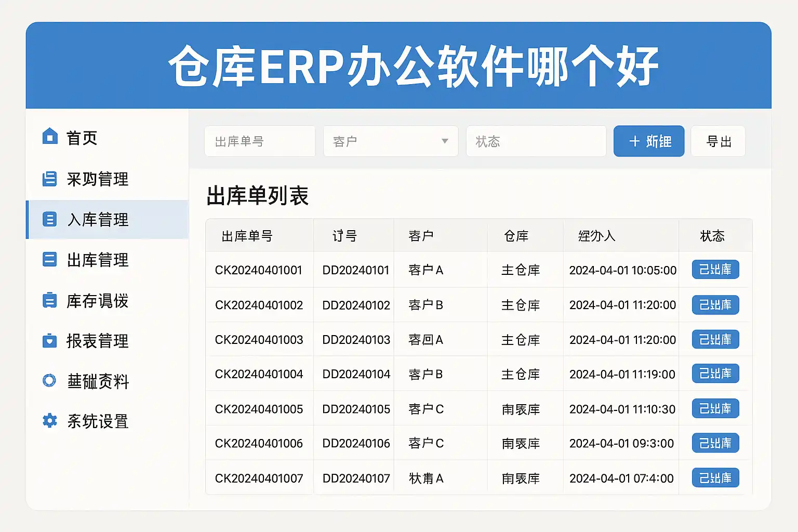Click status badge for CK20240401001
The width and height of the screenshot is (798, 532).
715,270
